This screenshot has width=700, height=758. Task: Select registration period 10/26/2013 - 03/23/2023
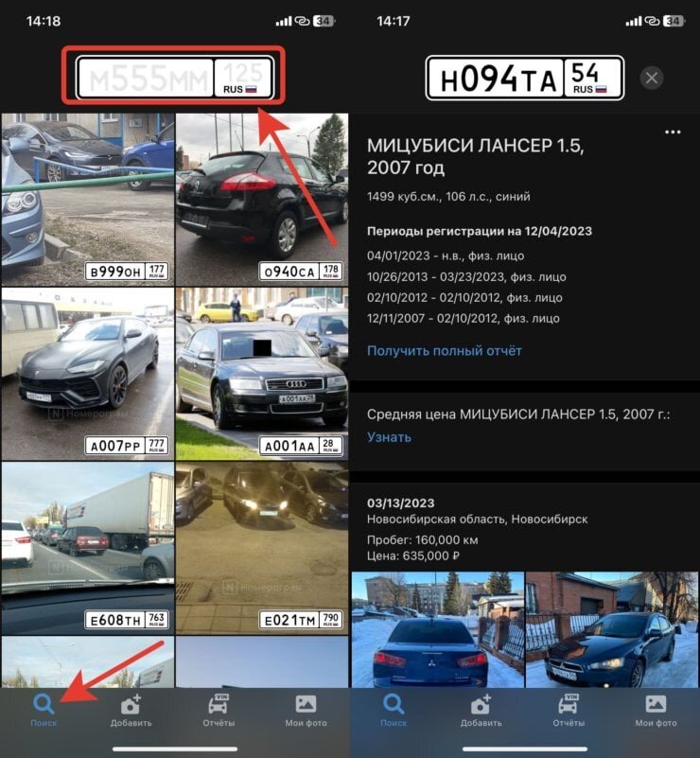[x=466, y=277]
